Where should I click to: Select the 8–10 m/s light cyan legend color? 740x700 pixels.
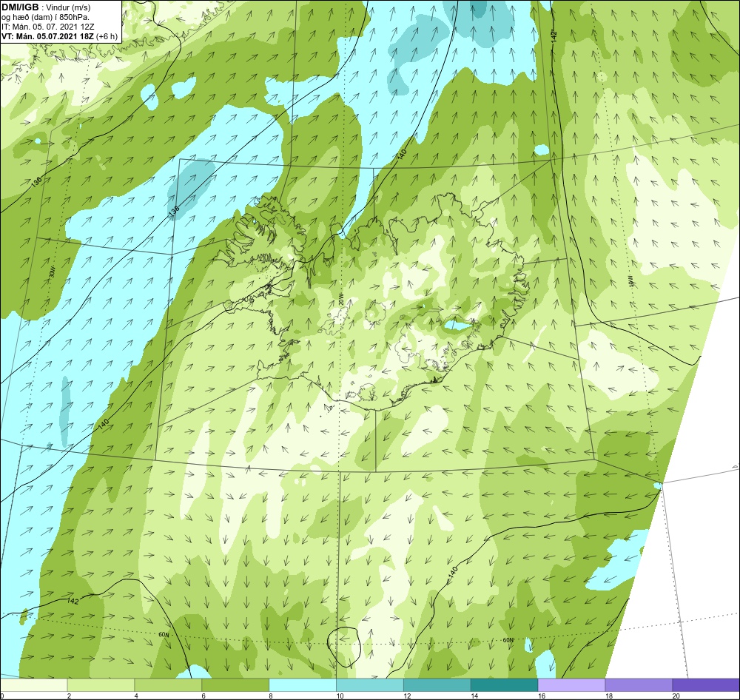tap(303, 684)
